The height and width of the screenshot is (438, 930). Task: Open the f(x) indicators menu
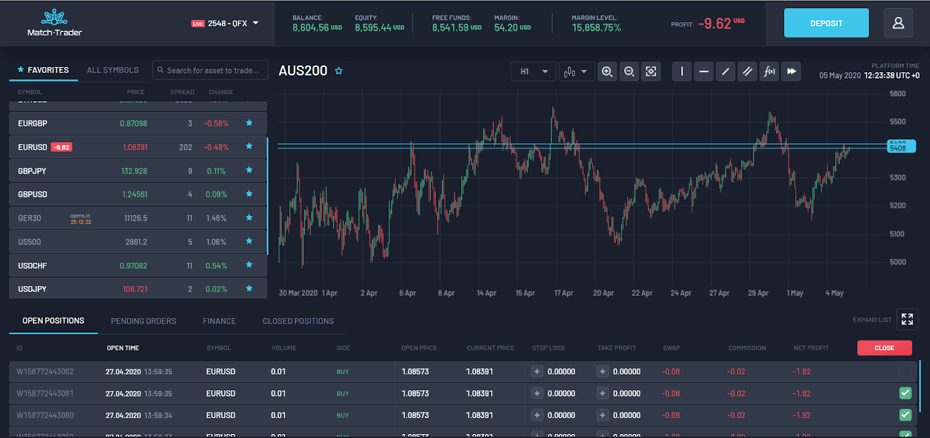(769, 72)
